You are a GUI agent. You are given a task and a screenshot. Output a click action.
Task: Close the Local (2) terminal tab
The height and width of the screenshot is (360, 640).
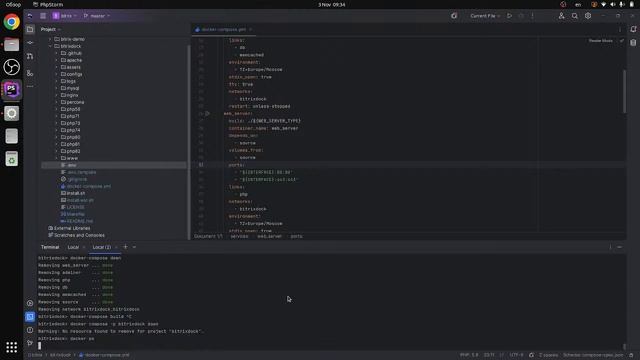pyautogui.click(x=116, y=247)
